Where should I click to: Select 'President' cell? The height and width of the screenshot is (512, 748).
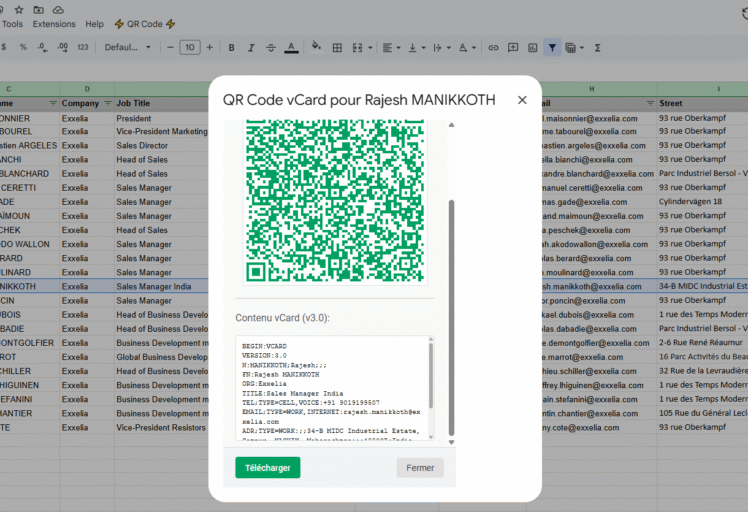(x=162, y=118)
